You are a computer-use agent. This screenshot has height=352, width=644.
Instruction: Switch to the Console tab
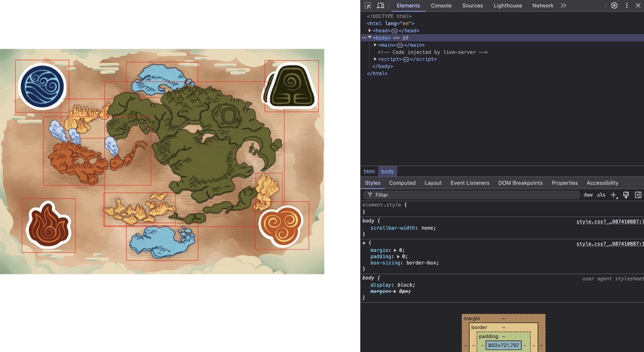(441, 6)
